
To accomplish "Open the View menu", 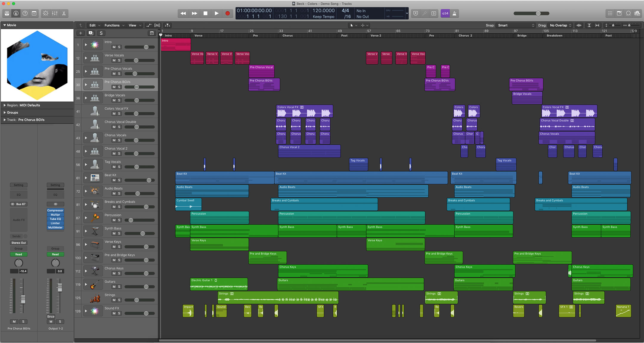I will (135, 25).
